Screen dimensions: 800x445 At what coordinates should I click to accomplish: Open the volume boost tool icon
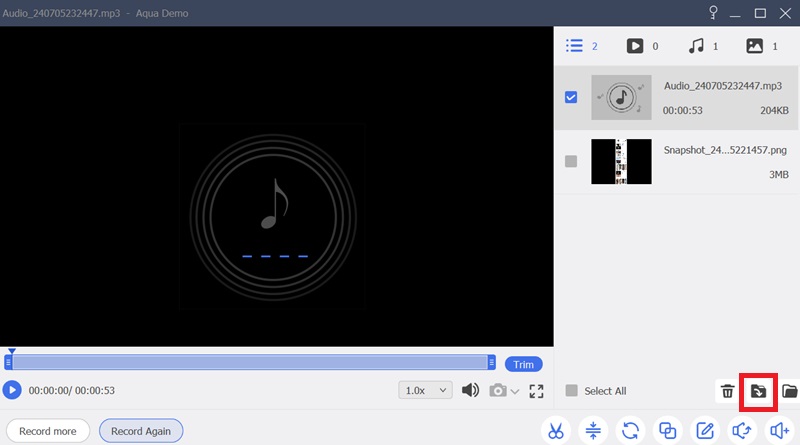(779, 431)
